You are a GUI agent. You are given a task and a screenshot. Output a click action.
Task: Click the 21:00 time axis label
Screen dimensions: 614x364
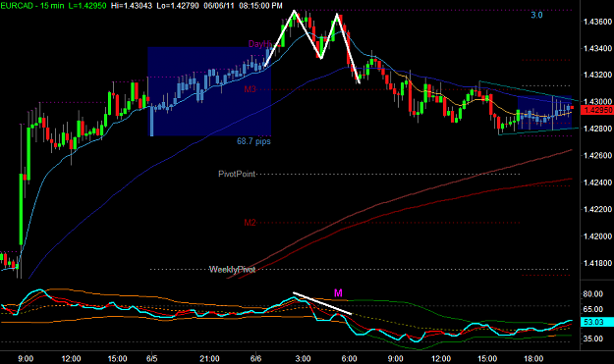(x=209, y=358)
